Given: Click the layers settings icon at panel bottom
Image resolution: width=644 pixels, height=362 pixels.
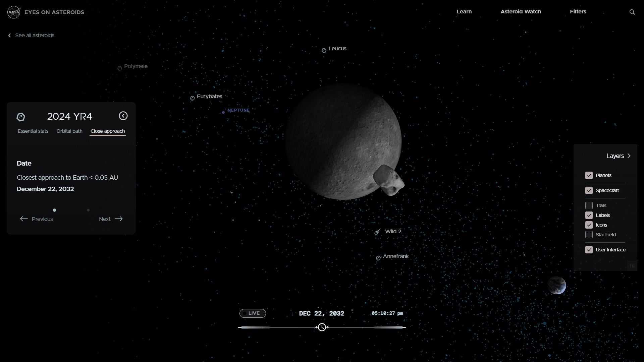Looking at the screenshot, I should [x=632, y=266].
